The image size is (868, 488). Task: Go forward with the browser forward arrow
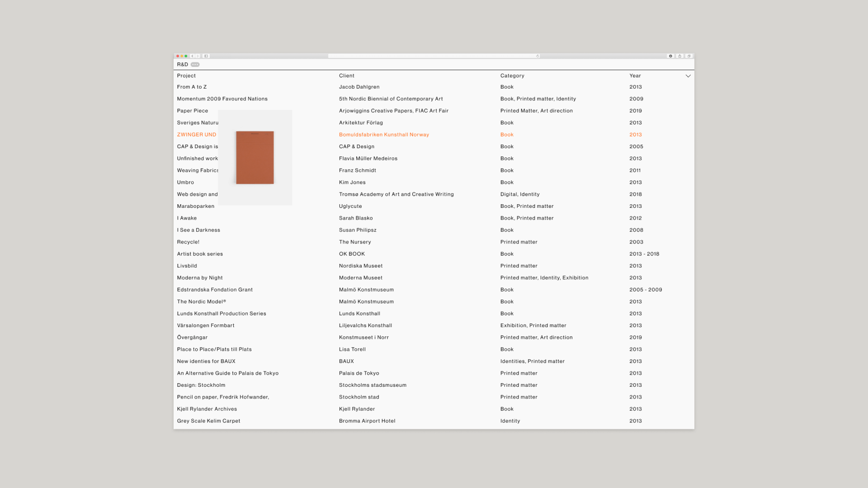click(198, 56)
